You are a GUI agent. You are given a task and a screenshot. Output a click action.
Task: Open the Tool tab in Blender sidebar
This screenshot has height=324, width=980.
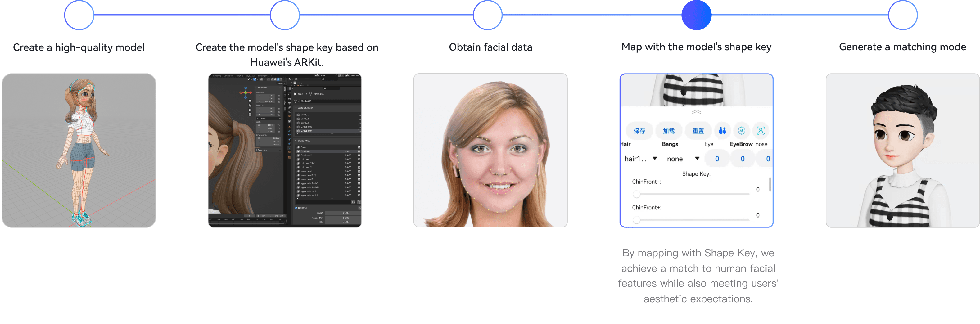285,96
